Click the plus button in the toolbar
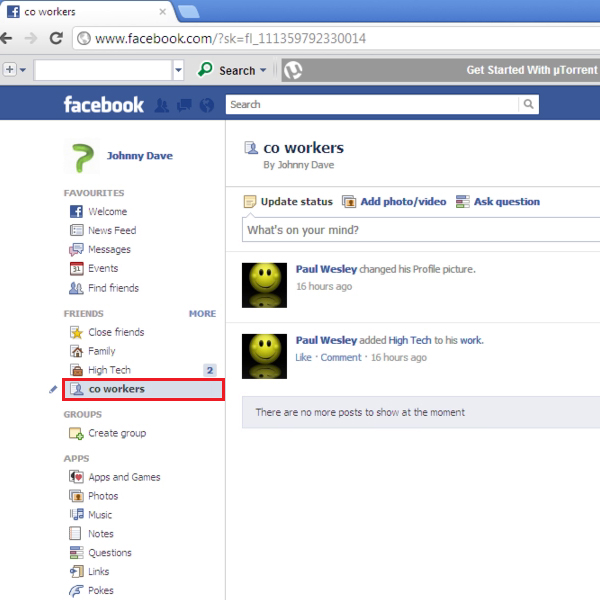 click(10, 70)
